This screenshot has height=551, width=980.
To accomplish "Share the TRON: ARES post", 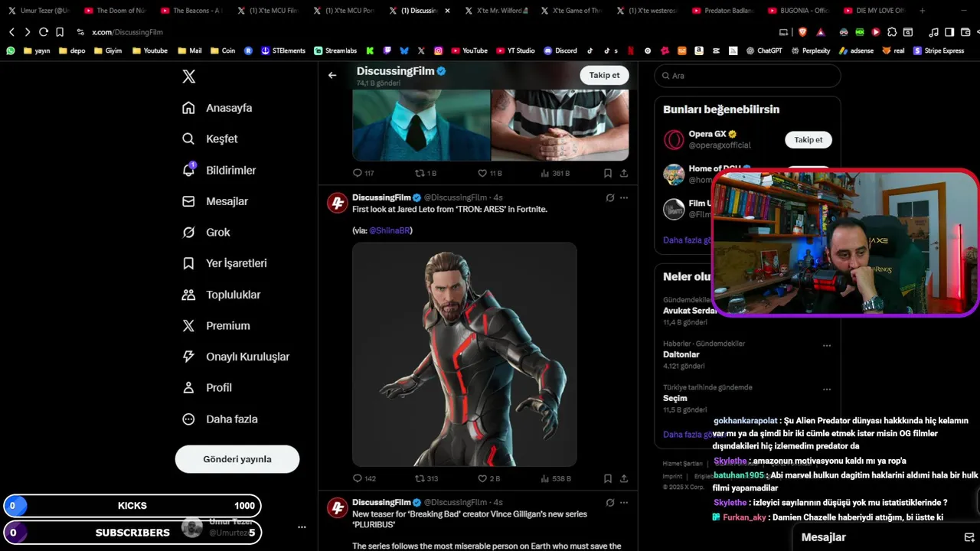I will (624, 478).
